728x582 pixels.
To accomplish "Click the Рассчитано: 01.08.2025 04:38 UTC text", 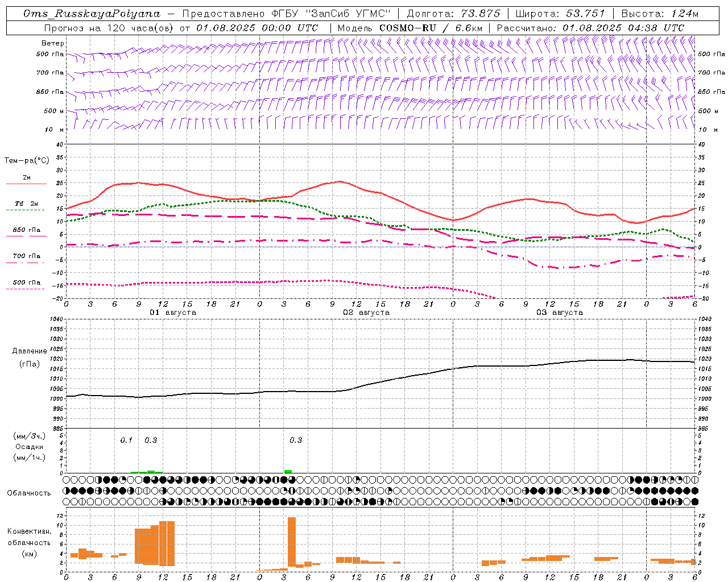I will [x=590, y=28].
